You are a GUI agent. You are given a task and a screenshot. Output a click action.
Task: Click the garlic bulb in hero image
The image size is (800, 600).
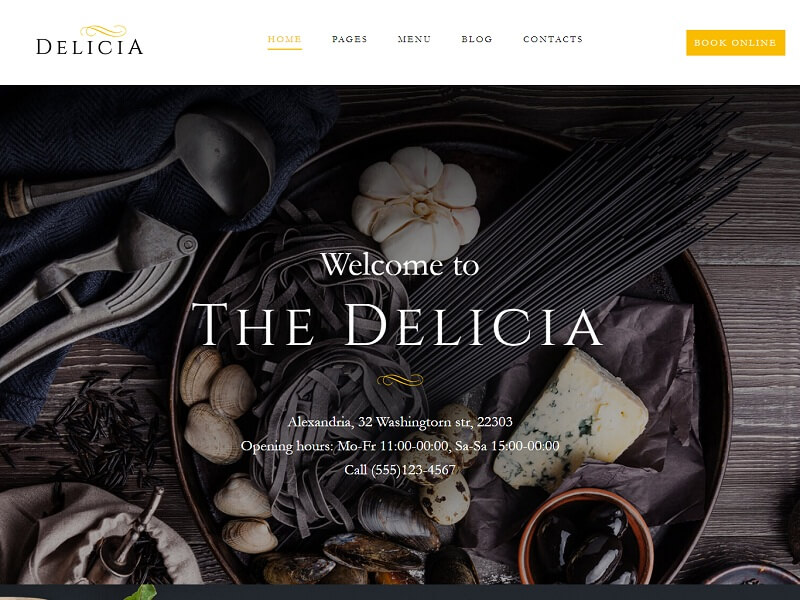point(416,204)
